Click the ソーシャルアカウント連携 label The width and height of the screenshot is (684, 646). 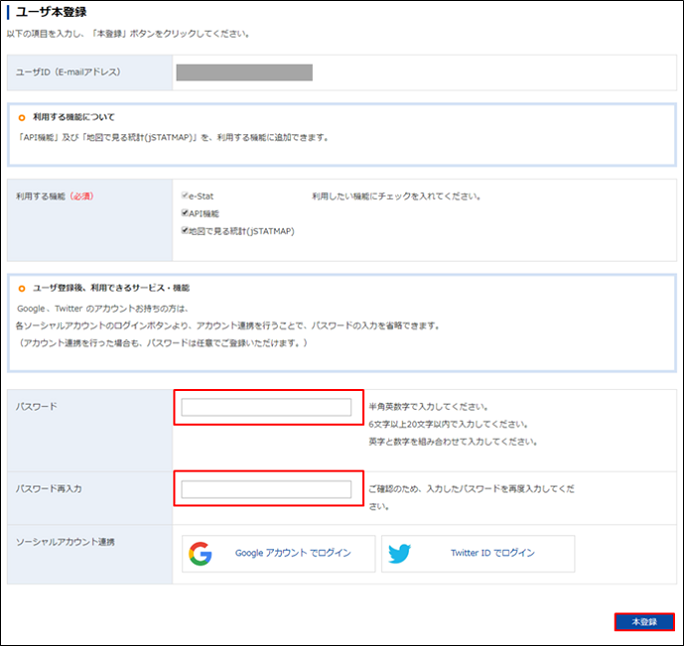click(x=66, y=541)
